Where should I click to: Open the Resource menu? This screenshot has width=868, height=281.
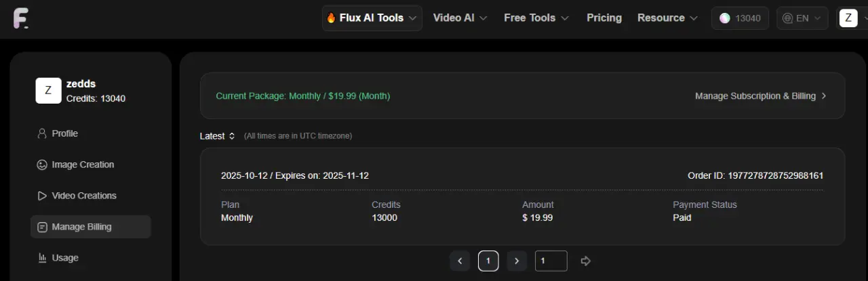tap(667, 18)
